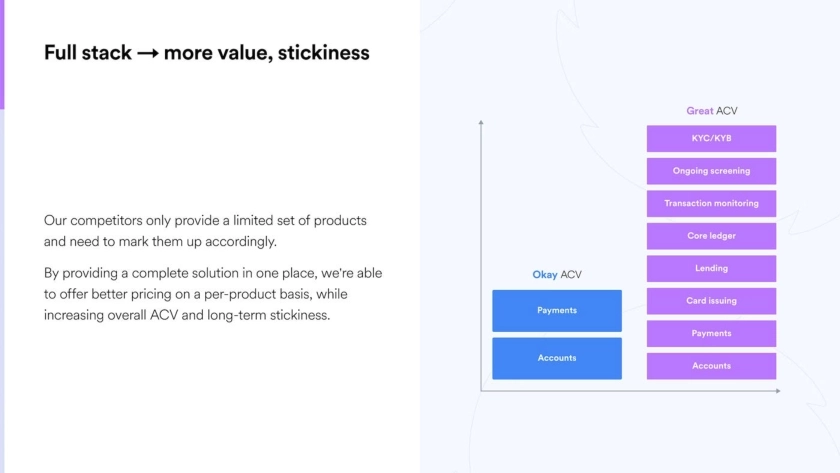Click the purple KYC/KYB block
This screenshot has height=473, width=840.
711,138
